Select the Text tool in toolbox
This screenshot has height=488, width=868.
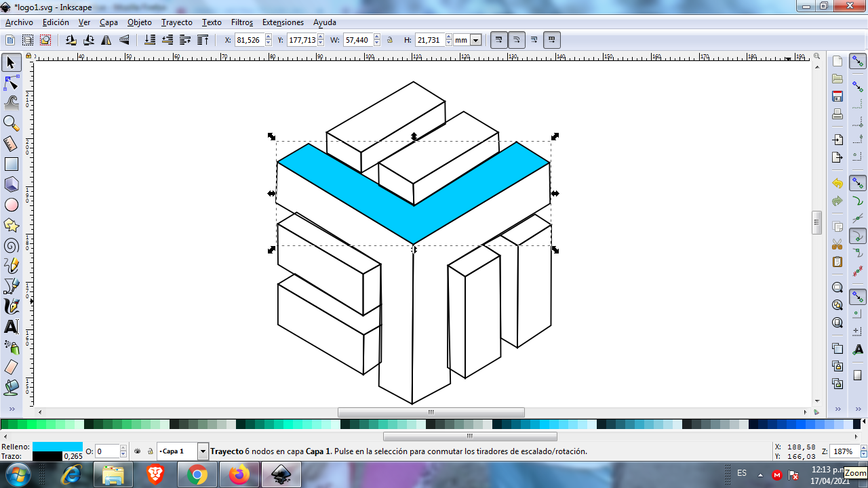(11, 327)
